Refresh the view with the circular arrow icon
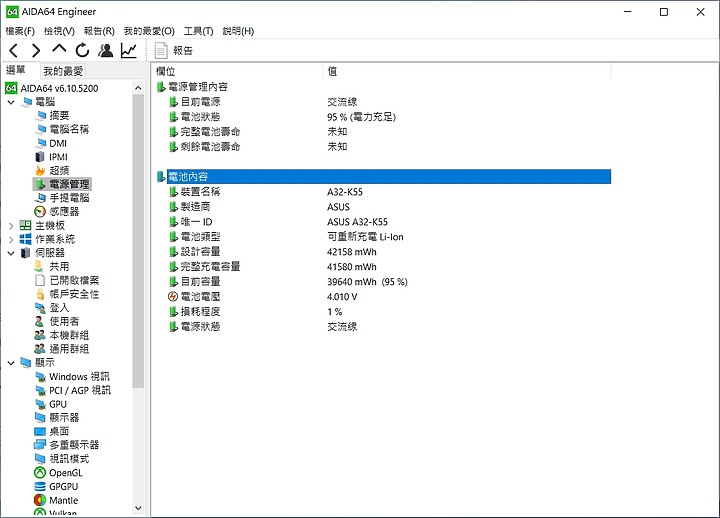Image resolution: width=720 pixels, height=518 pixels. tap(82, 50)
